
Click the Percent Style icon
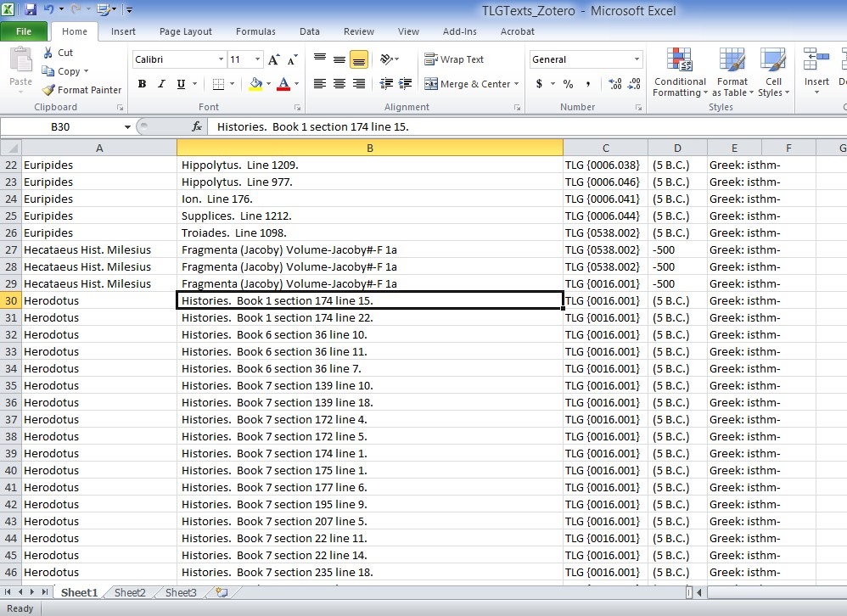568,84
